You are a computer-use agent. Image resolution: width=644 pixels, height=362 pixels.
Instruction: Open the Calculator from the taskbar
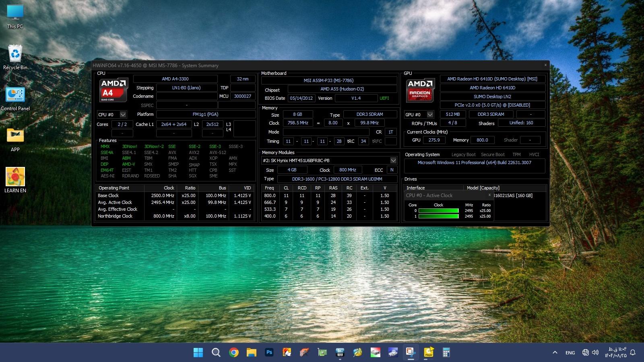[446, 352]
